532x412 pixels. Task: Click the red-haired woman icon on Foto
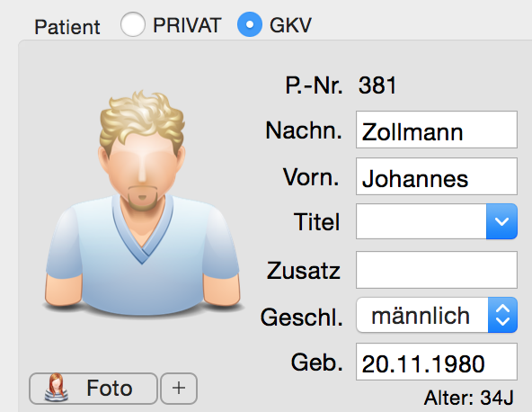click(x=57, y=388)
